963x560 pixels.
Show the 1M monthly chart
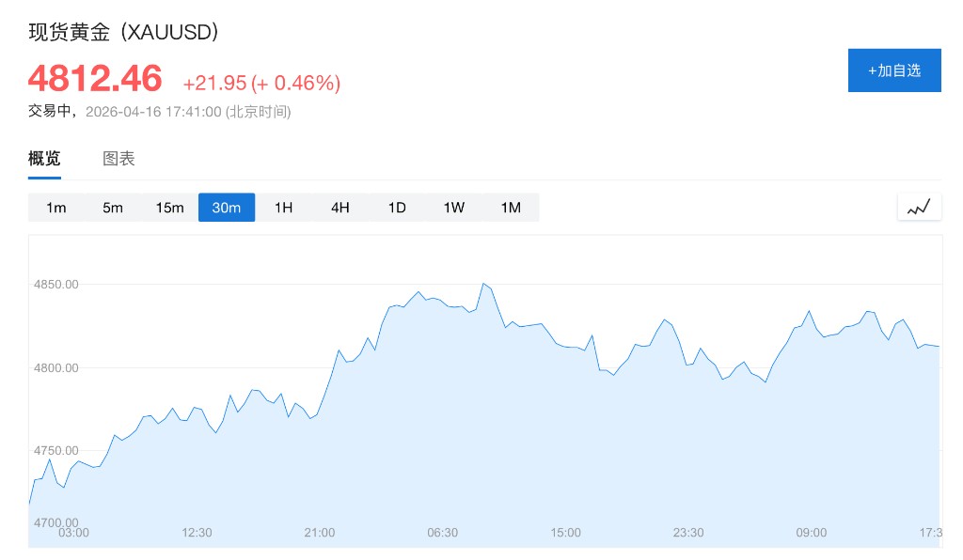(511, 208)
